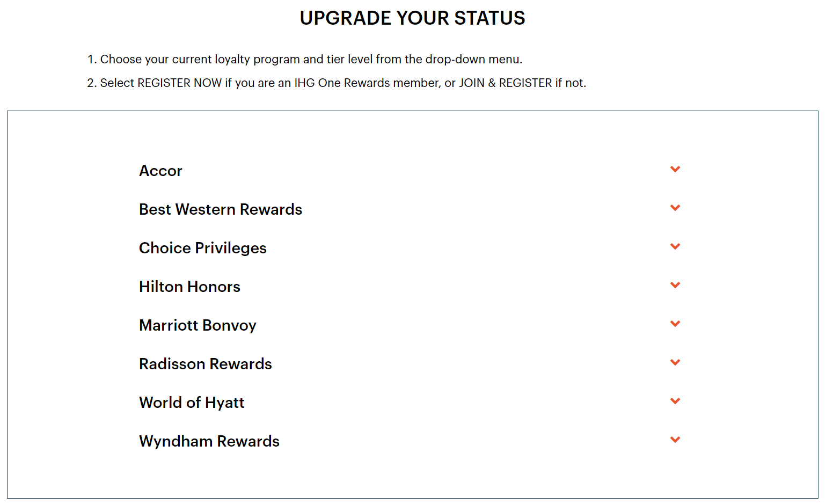Click the REGISTER NOW text in step two
826x504 pixels.
point(179,83)
